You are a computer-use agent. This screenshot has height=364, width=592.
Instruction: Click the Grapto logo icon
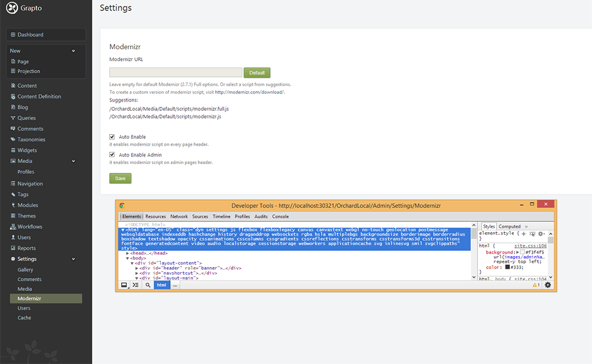(12, 9)
